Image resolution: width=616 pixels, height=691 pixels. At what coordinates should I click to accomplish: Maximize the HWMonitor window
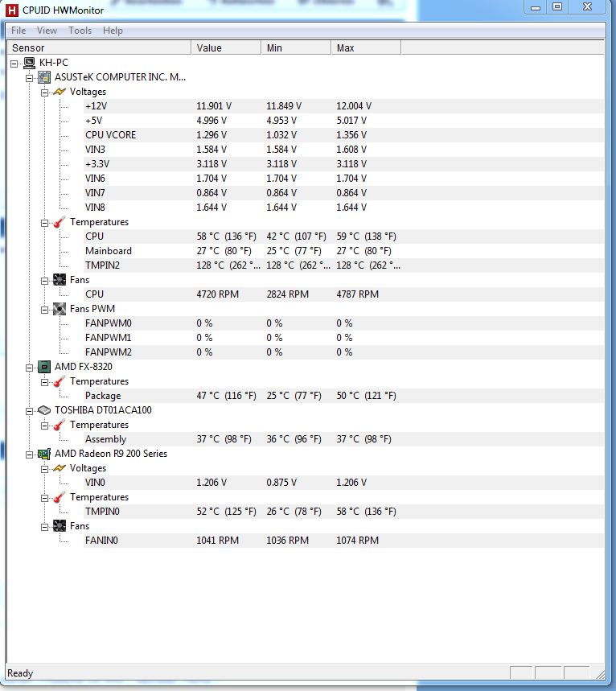557,6
